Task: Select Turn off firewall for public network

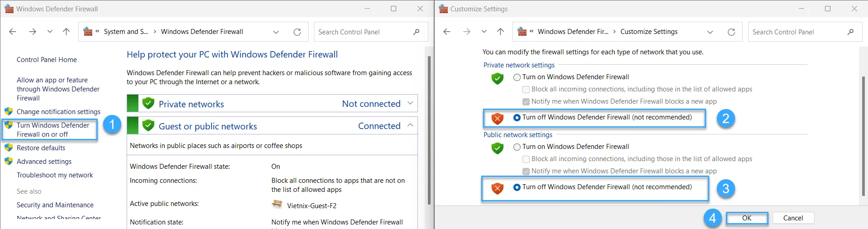Action: [517, 187]
